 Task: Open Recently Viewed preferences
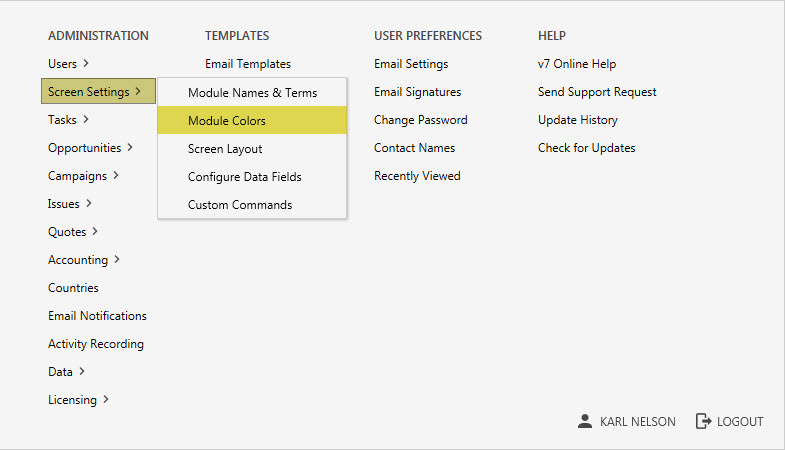click(x=417, y=176)
